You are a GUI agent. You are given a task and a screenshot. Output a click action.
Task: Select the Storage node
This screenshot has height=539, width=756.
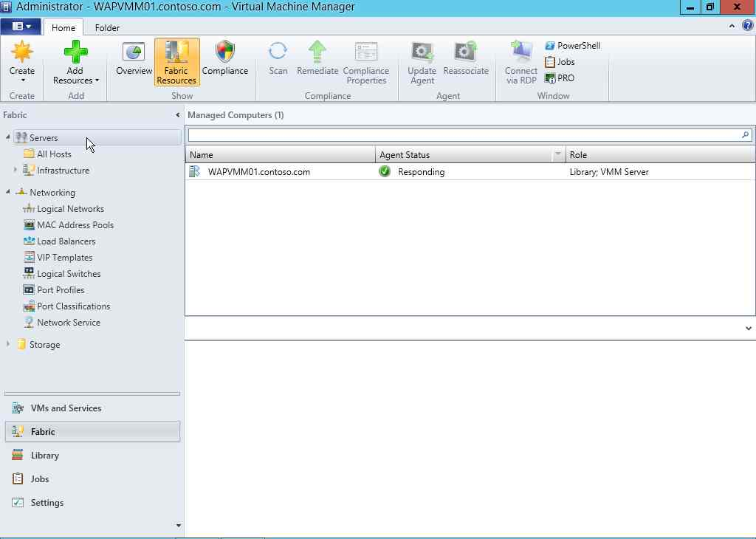coord(38,345)
